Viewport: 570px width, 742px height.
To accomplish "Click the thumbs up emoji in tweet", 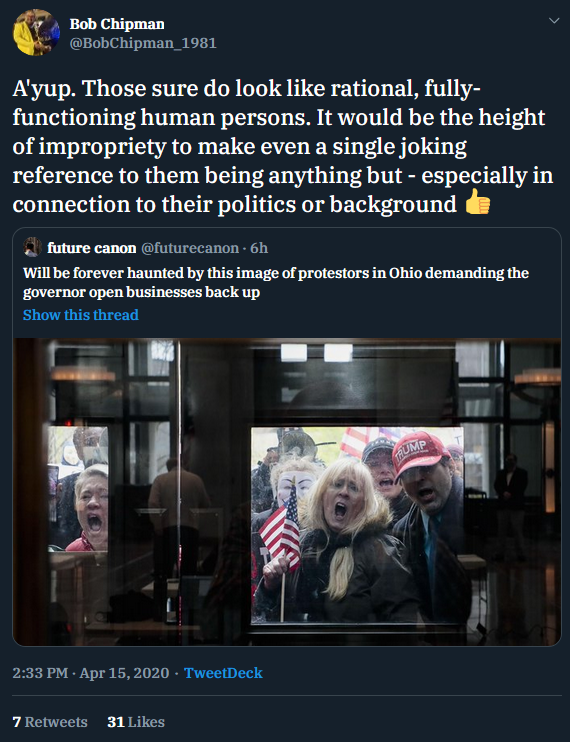I will (x=477, y=202).
